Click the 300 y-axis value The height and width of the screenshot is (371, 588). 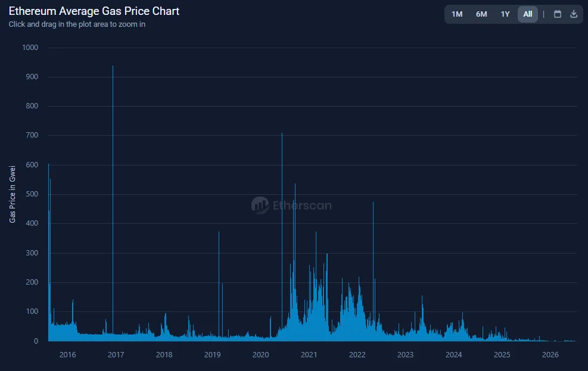click(x=32, y=253)
